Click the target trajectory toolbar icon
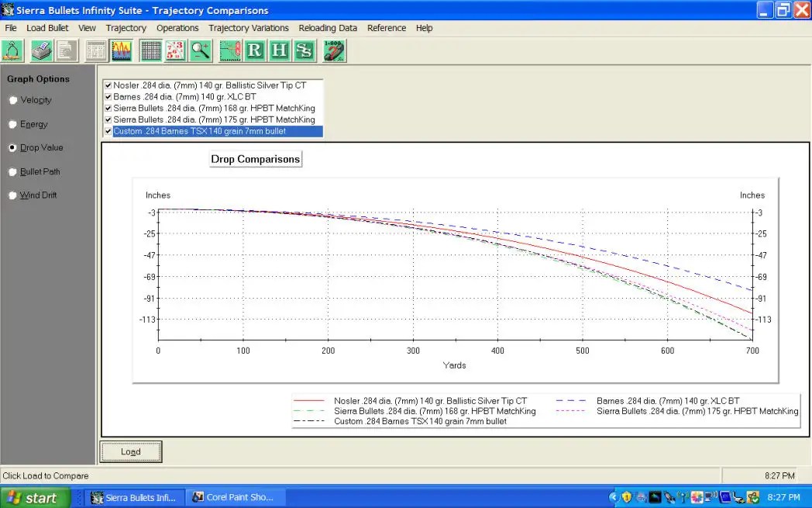This screenshot has width=812, height=508. 230,51
